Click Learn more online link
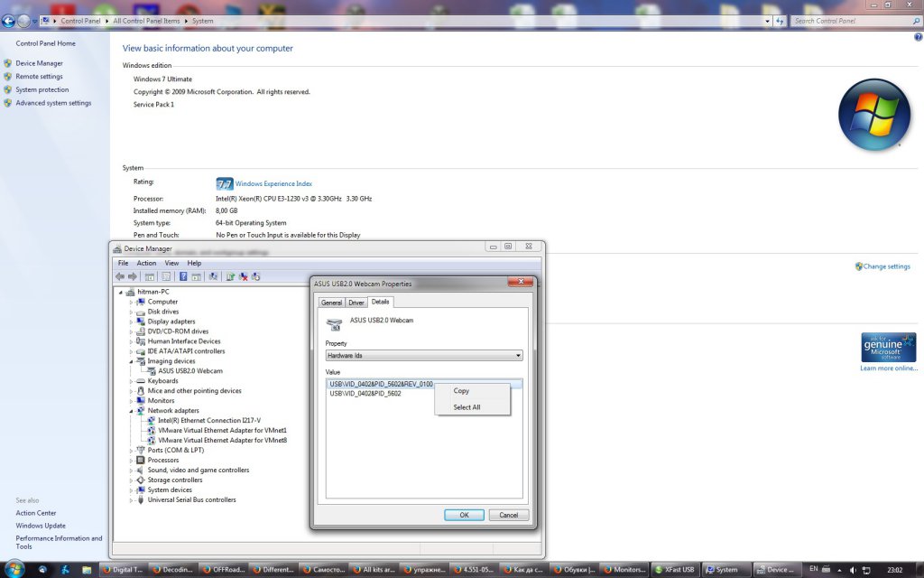The width and height of the screenshot is (924, 578). [x=889, y=368]
